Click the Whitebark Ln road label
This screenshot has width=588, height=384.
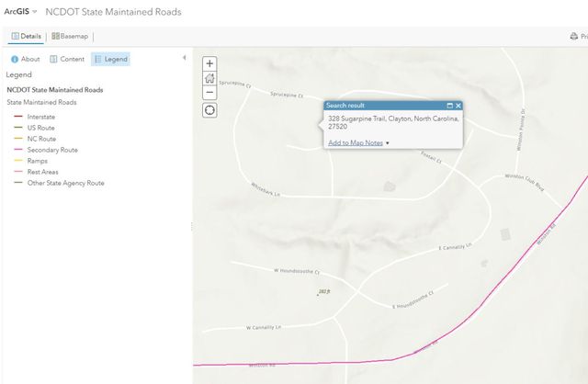click(x=266, y=189)
